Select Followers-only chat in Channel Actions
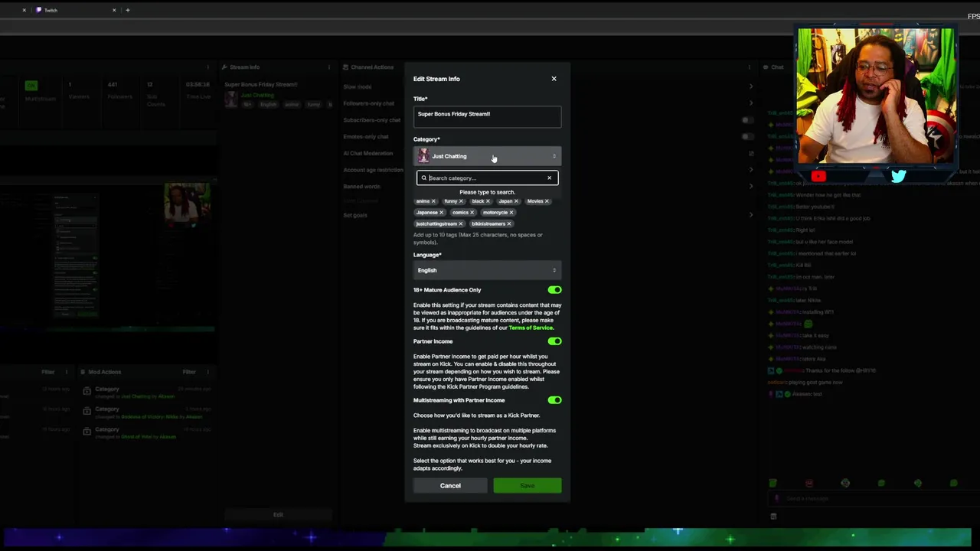The height and width of the screenshot is (551, 980). [369, 103]
